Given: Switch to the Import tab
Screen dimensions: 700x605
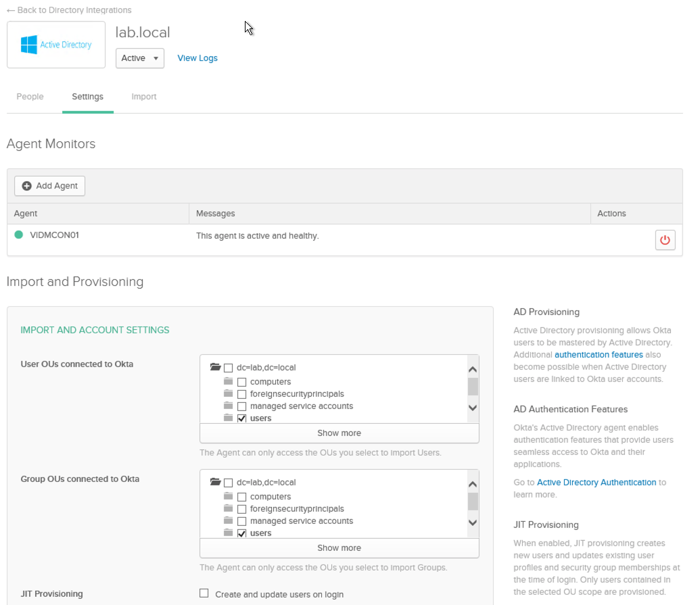Looking at the screenshot, I should (144, 97).
